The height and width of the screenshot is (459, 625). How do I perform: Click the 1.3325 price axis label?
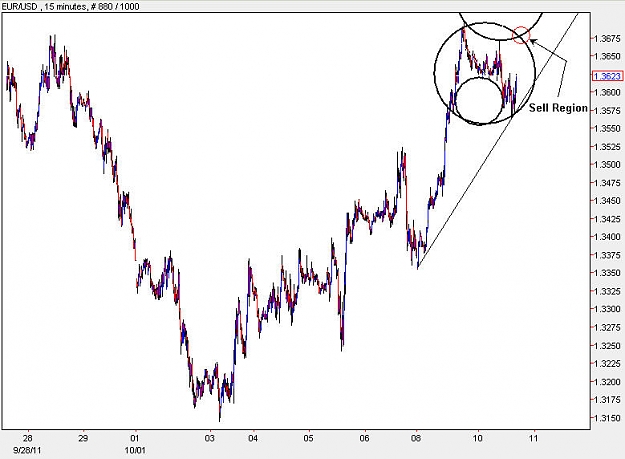point(607,291)
